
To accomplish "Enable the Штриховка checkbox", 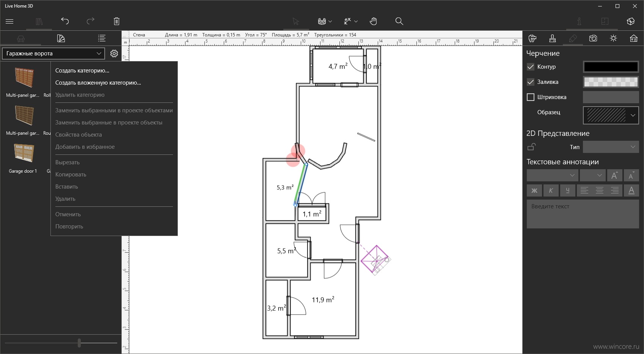I will click(x=531, y=97).
